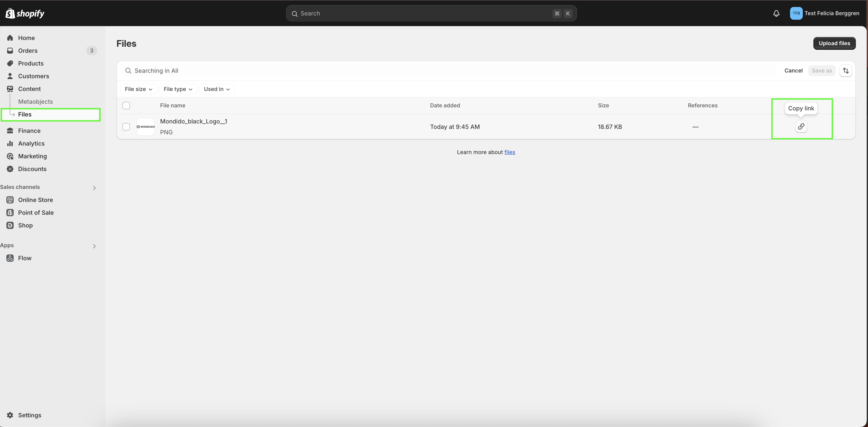The image size is (868, 427).
Task: Click the Upload files button
Action: [x=834, y=43]
